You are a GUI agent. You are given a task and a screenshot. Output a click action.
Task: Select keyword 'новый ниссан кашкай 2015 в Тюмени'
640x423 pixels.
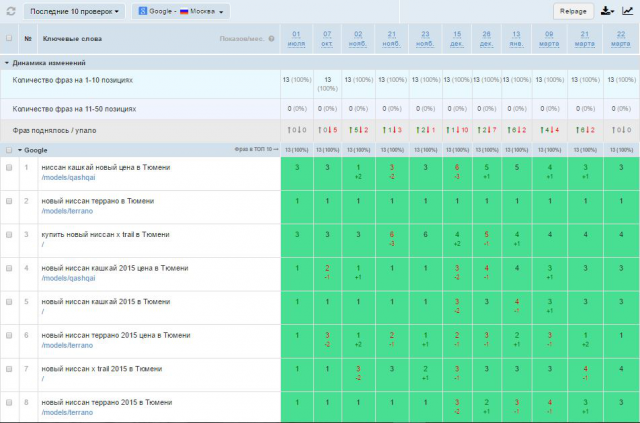point(106,302)
